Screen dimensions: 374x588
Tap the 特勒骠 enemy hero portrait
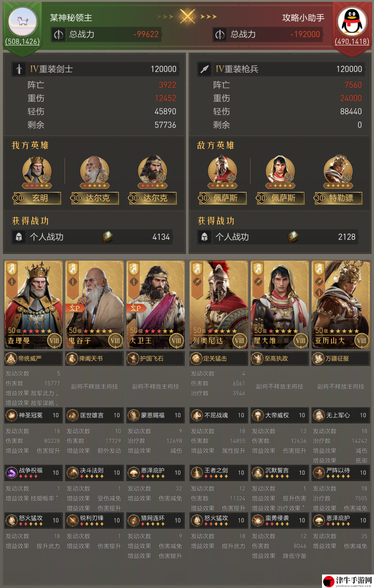pyautogui.click(x=338, y=170)
